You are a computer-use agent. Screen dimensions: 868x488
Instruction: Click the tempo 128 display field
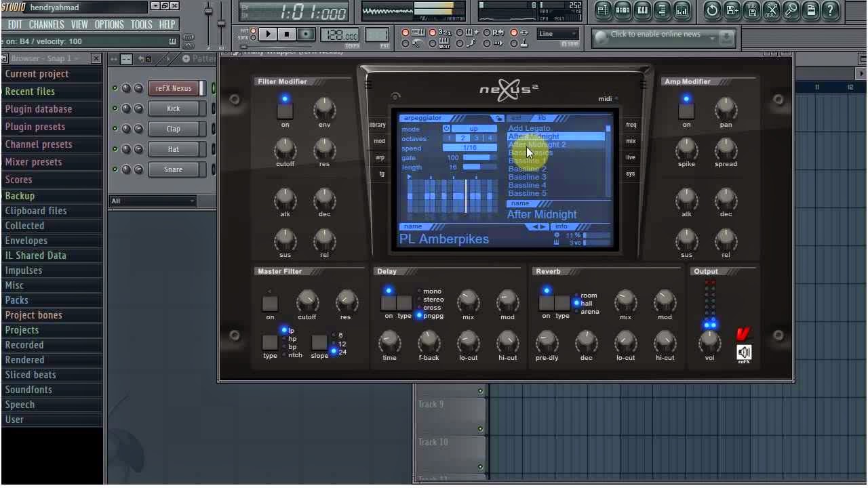(340, 36)
